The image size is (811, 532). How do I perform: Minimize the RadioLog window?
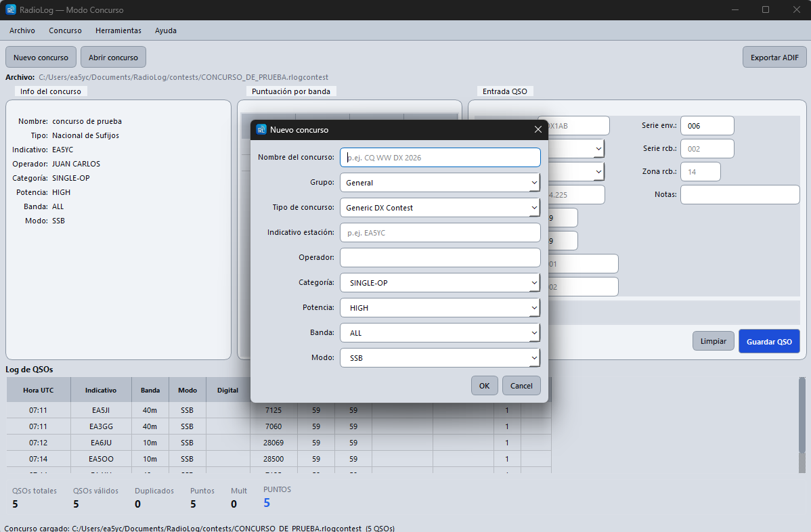point(735,10)
